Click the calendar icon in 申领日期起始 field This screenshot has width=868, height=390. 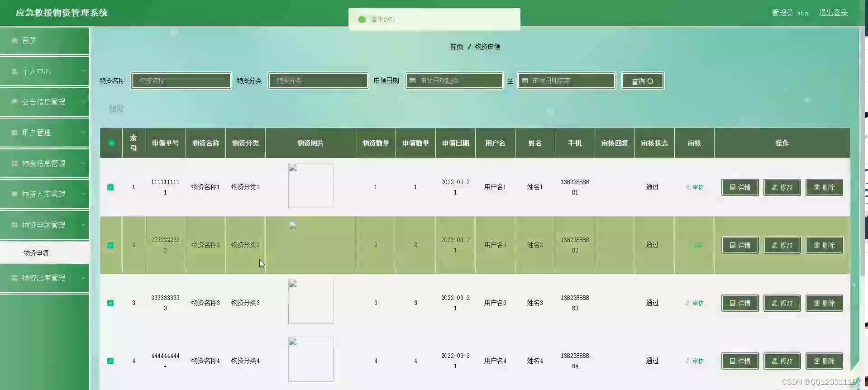pos(412,81)
